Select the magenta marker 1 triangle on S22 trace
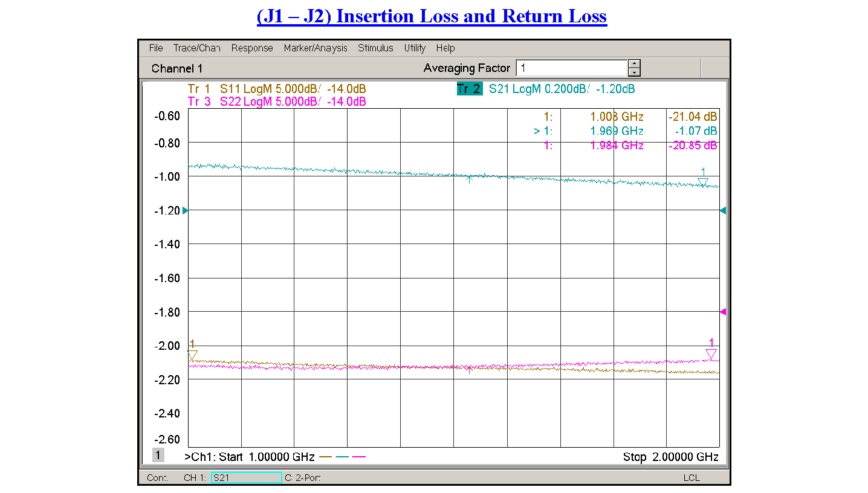 click(x=711, y=353)
